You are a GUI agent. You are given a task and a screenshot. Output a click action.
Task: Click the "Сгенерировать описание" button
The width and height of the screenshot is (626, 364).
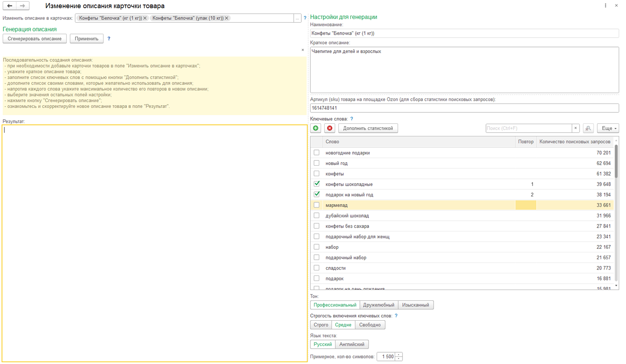[x=35, y=39]
